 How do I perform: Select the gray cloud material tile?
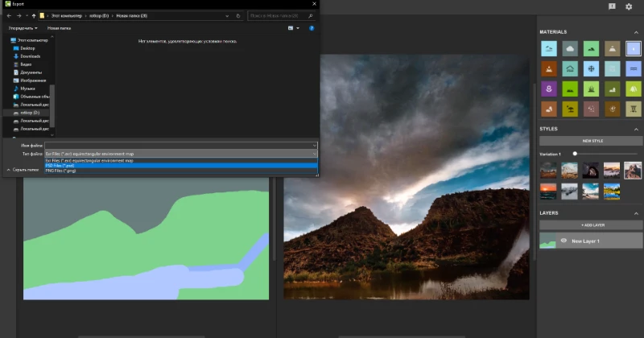[570, 48]
